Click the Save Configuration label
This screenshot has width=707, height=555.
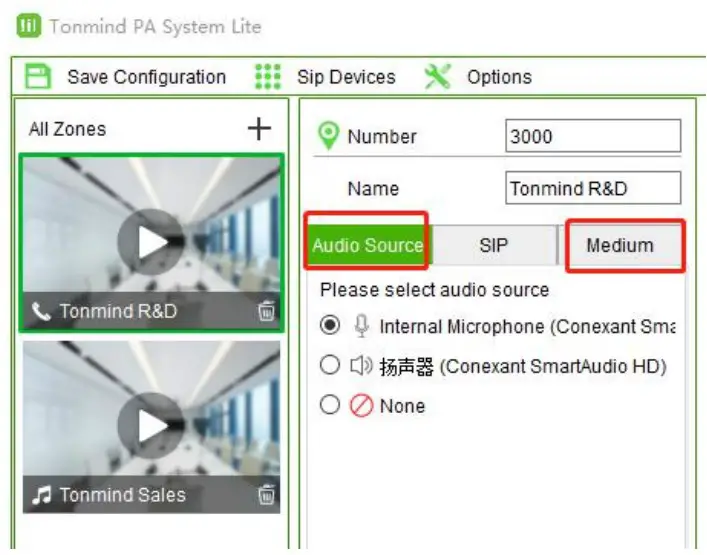147,77
